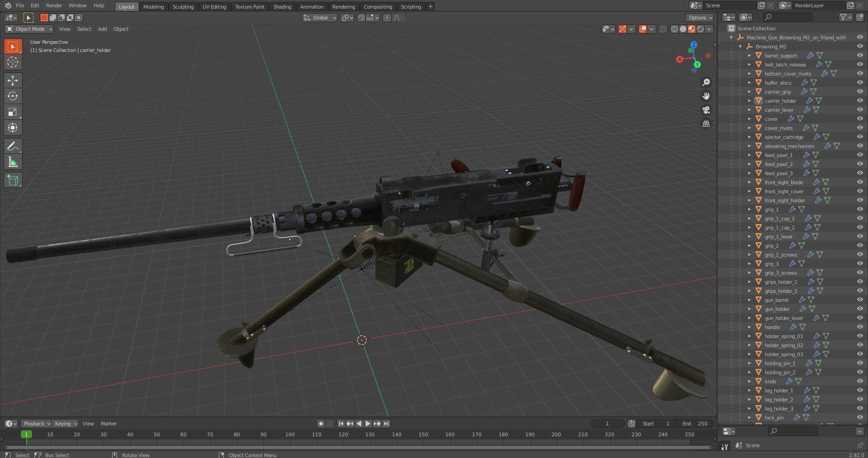Click the End frame field
Screen dimensions: 868x458
(695, 424)
